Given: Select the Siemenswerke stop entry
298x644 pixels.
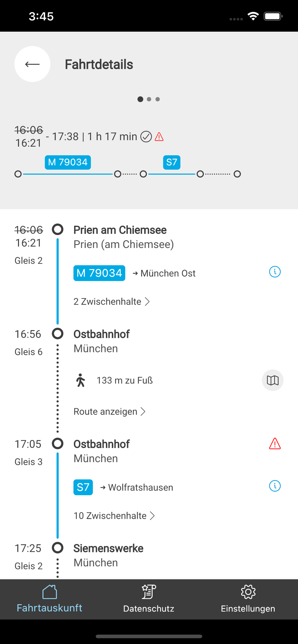Looking at the screenshot, I should click(x=108, y=548).
